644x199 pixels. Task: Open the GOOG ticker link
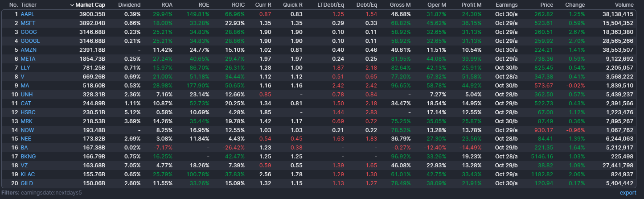tap(29, 32)
